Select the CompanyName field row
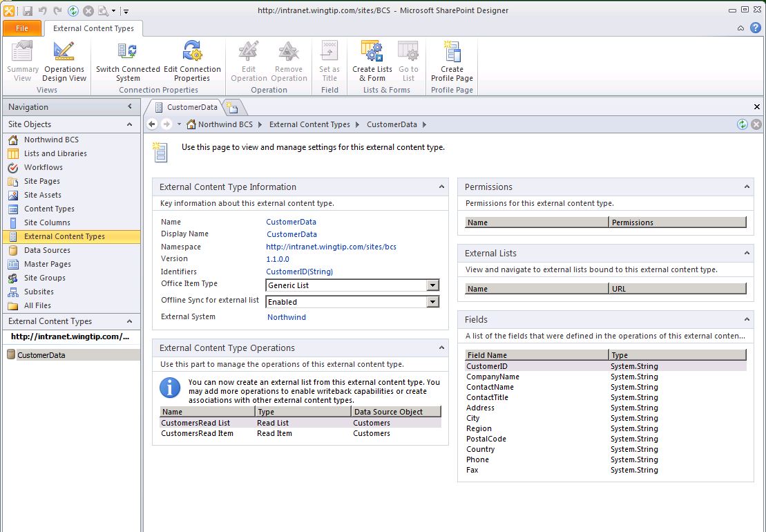766x532 pixels. pyautogui.click(x=606, y=377)
